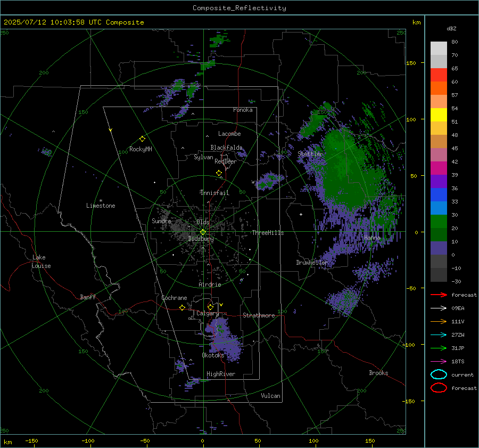
Task: Click the Cochrane town label
Action: click(174, 298)
